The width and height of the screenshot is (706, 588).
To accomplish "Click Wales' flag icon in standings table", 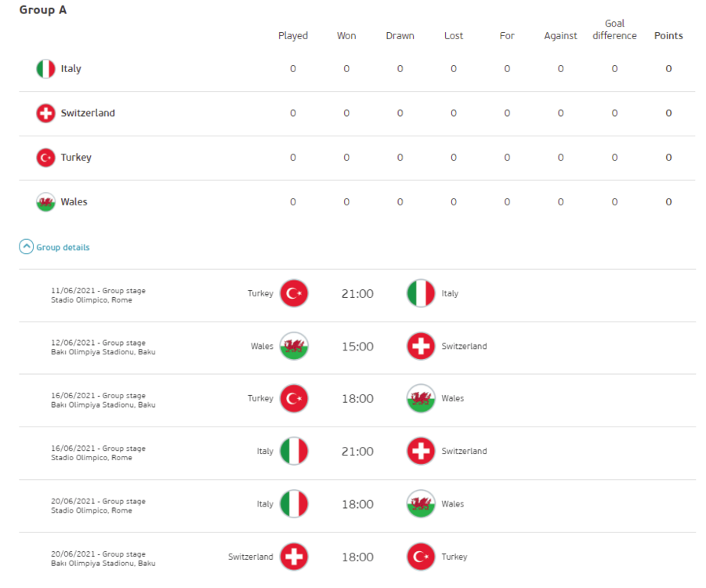I will point(45,202).
